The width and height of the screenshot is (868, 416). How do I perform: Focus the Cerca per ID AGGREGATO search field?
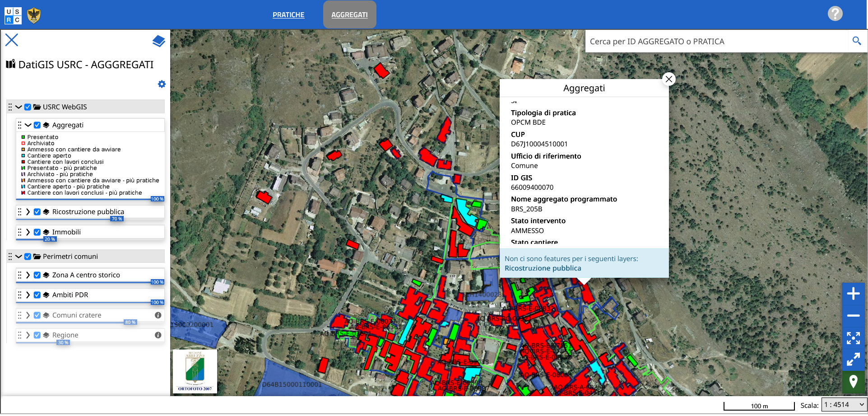718,42
